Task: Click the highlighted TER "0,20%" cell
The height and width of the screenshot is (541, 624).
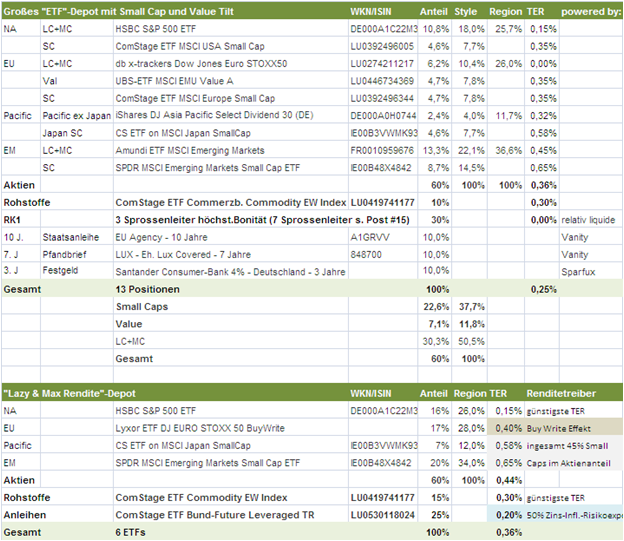Action: pyautogui.click(x=506, y=515)
